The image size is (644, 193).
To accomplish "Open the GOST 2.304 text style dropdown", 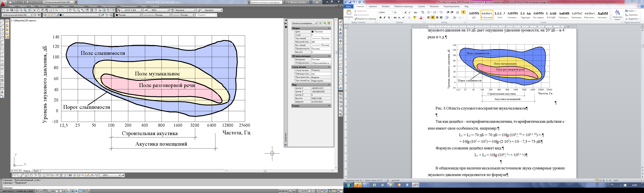I will click(x=141, y=10).
